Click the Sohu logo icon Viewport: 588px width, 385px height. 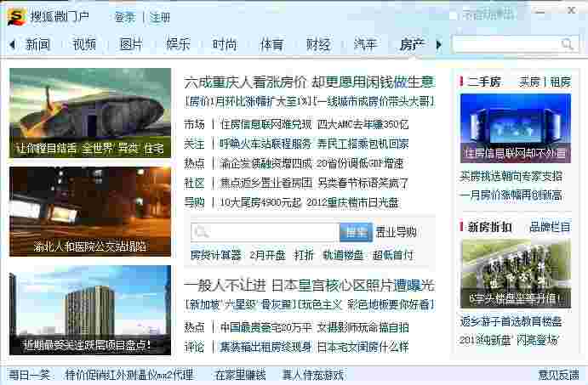[x=15, y=15]
